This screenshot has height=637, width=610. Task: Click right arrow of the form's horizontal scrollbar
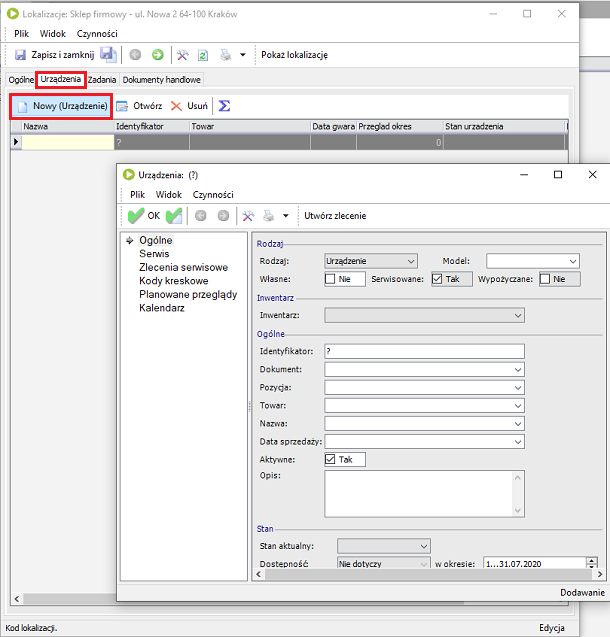pyautogui.click(x=600, y=574)
